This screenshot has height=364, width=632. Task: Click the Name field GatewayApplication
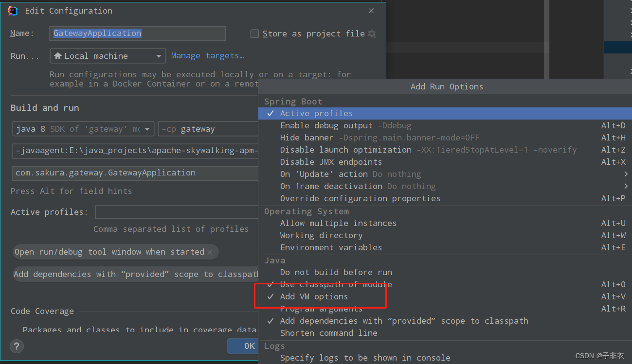tap(138, 33)
